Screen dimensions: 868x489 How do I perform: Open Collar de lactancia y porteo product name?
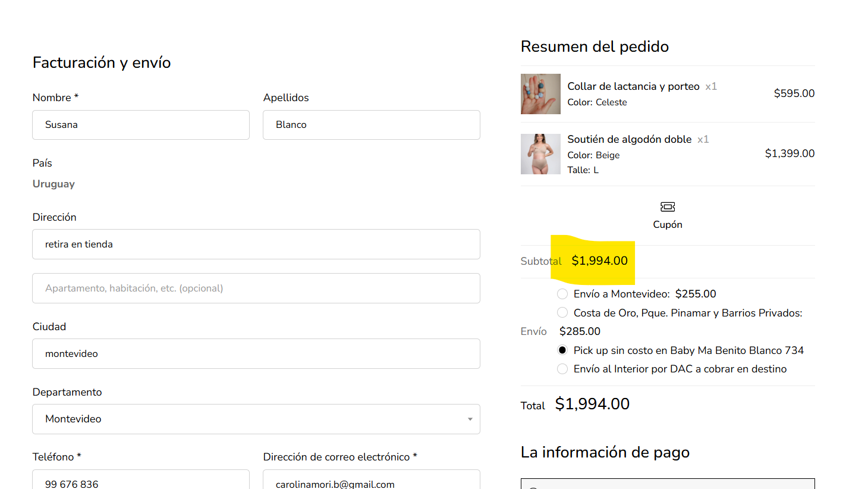click(x=633, y=86)
